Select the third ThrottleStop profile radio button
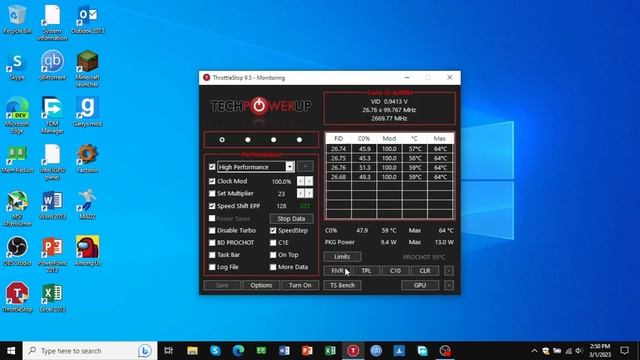 273,140
